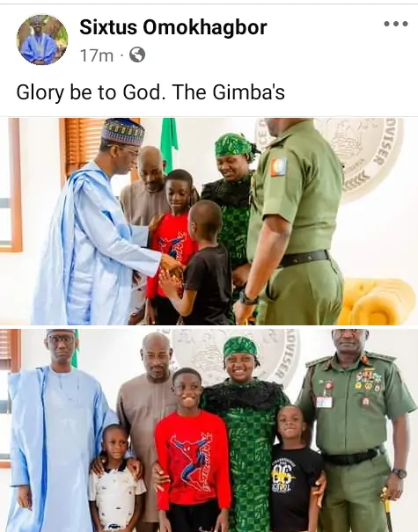Viewport: 418px width, 532px height.
Task: Click the Sixtus Omokhagbor name link
Action: (173, 27)
